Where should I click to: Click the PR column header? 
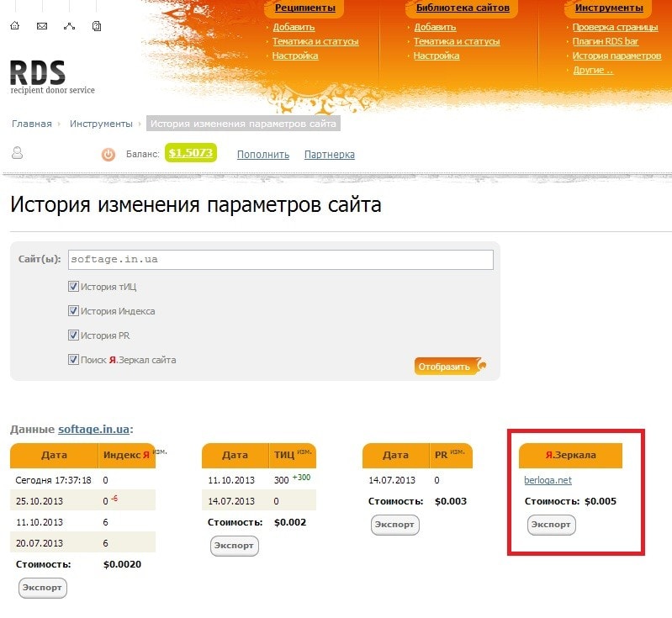point(450,455)
